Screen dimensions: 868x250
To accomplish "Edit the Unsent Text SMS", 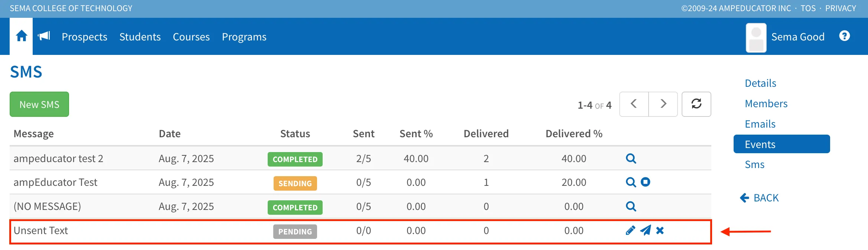I will pos(630,230).
